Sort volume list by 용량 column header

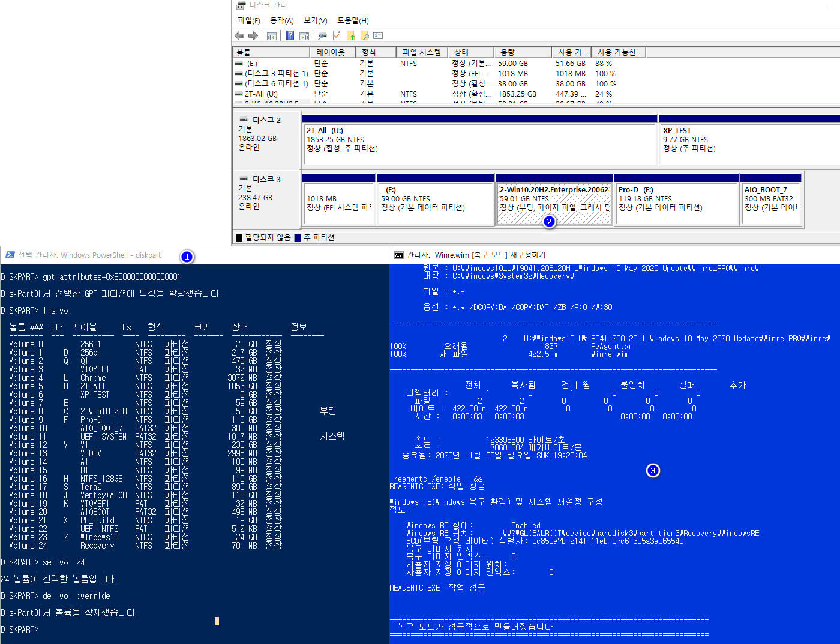tap(523, 52)
